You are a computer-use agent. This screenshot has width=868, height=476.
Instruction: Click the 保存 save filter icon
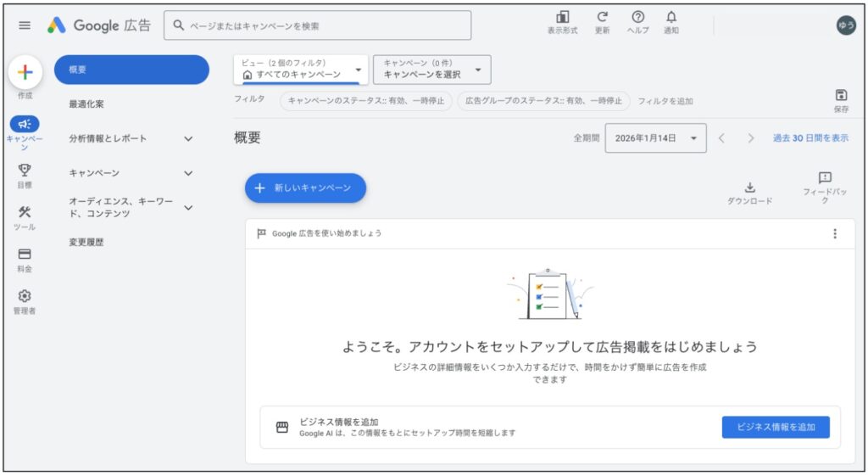(x=841, y=95)
